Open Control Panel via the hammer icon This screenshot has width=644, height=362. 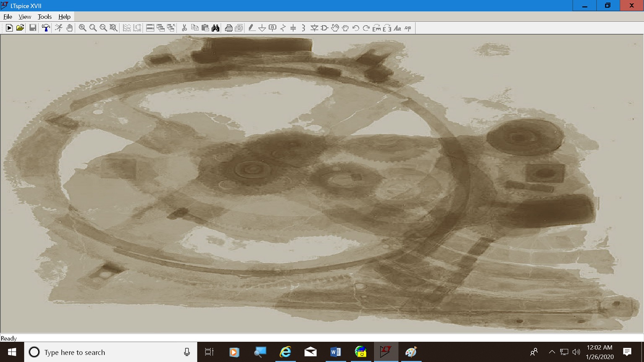pyautogui.click(x=46, y=28)
